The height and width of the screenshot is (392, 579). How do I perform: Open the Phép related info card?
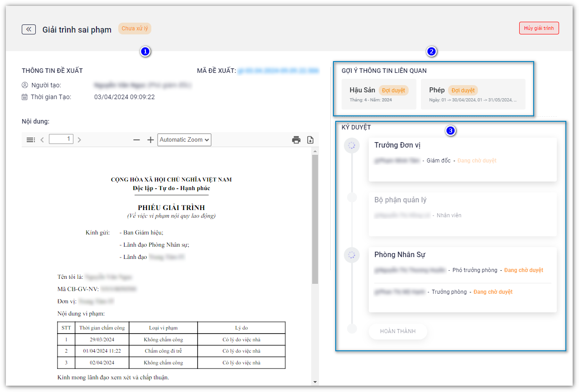pyautogui.click(x=473, y=94)
